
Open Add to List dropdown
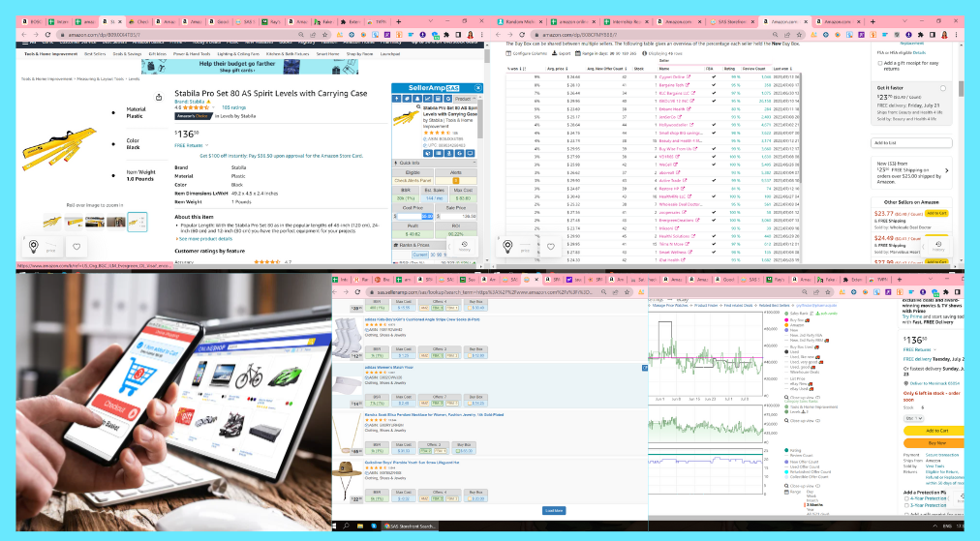[911, 143]
